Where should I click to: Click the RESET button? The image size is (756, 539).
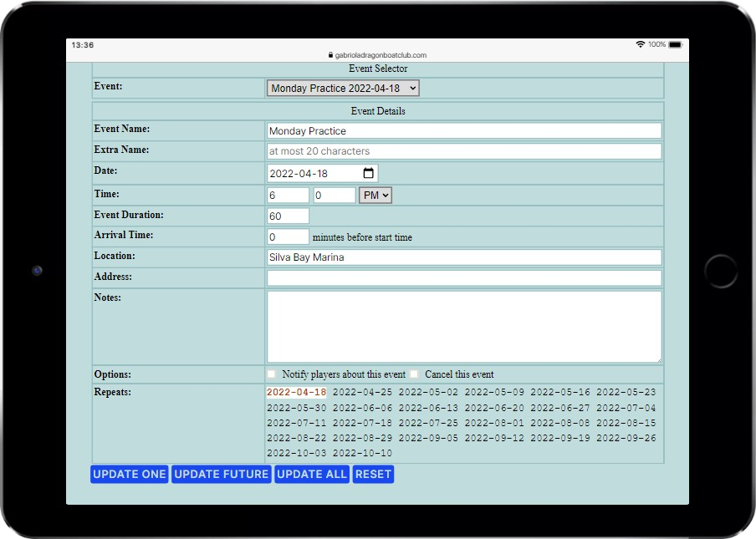tap(373, 474)
